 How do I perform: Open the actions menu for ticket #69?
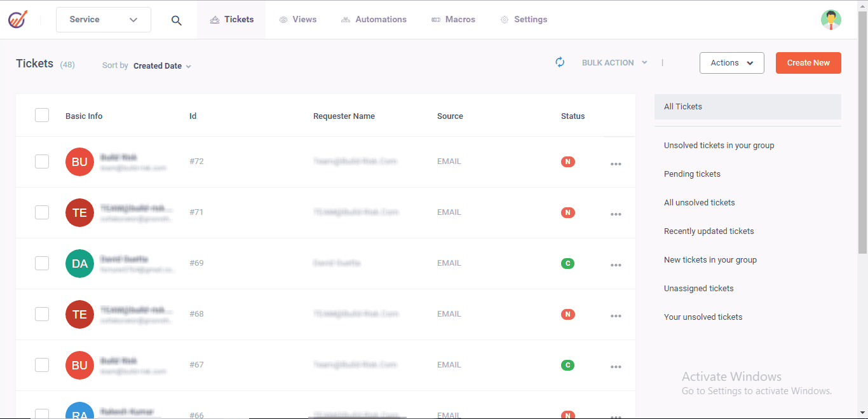coord(615,265)
